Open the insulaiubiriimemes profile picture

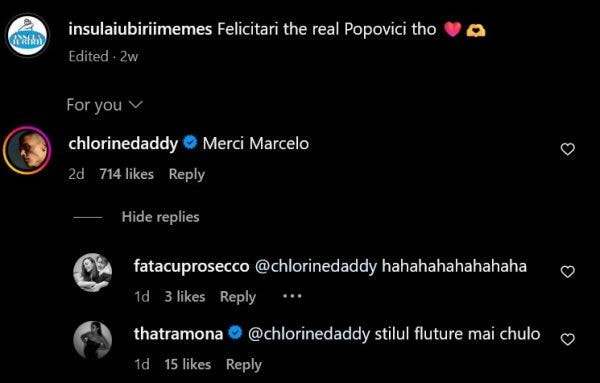(28, 36)
